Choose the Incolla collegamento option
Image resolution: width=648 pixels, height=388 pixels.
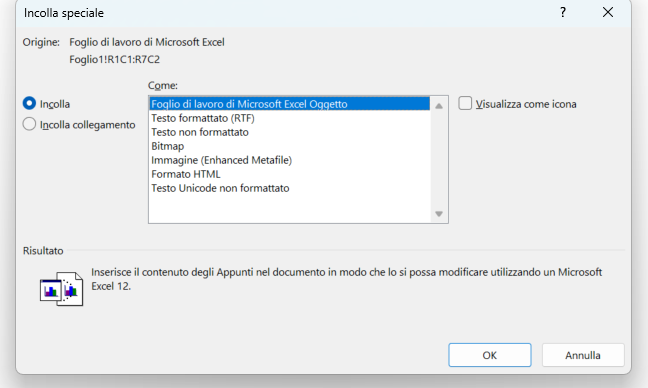tap(29, 124)
